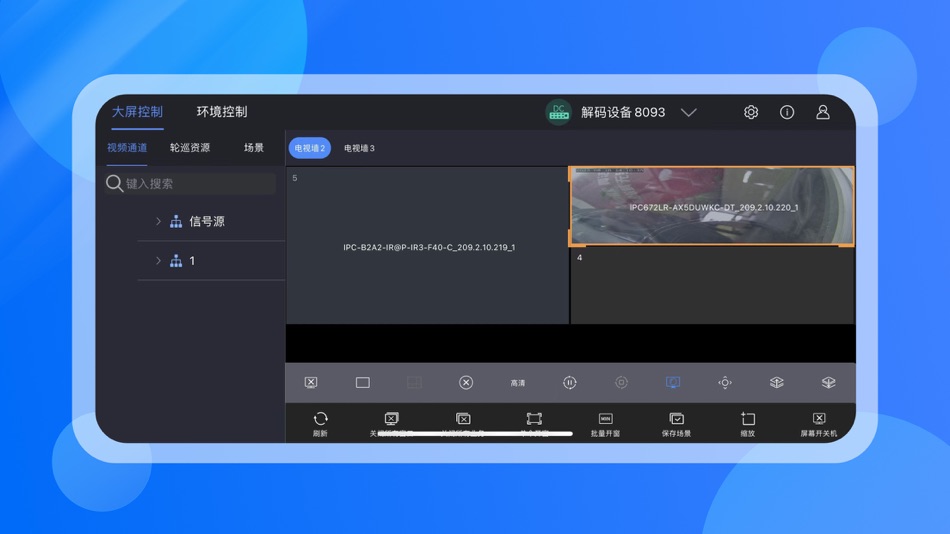Click the 缩放 zoom button

(748, 424)
